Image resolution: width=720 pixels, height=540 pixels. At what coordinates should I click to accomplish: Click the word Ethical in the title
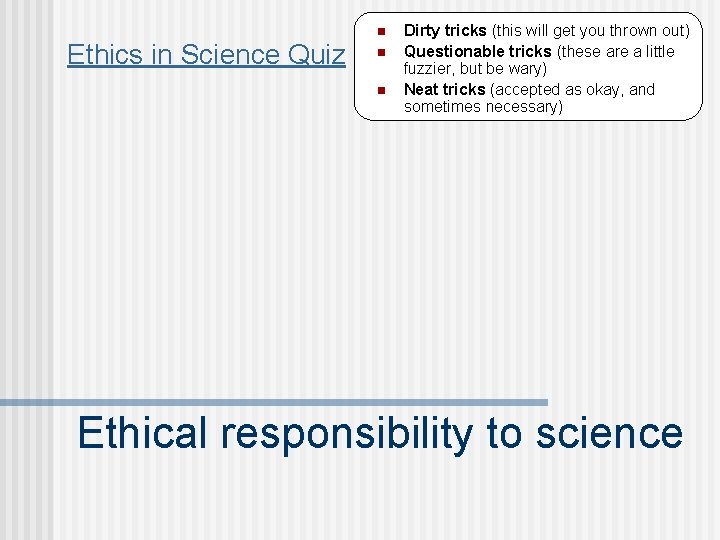[142, 432]
